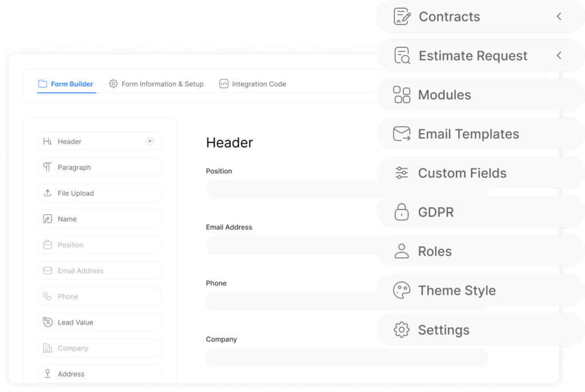Click the Email Templates envelope icon
This screenshot has width=585, height=392.
[402, 134]
